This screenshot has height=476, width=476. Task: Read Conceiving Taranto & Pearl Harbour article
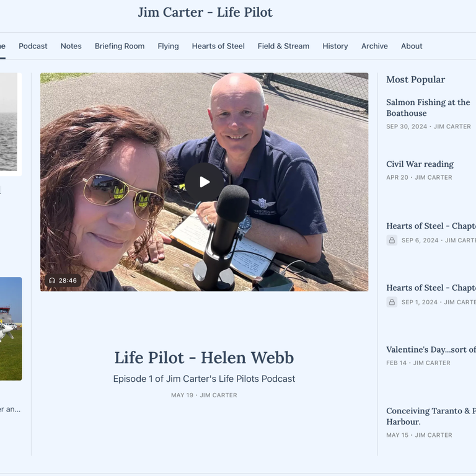431,416
